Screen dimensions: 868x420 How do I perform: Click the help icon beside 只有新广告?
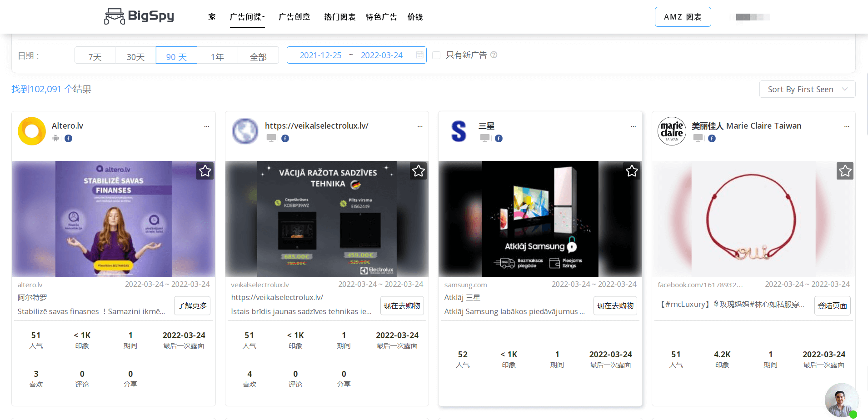click(x=494, y=55)
